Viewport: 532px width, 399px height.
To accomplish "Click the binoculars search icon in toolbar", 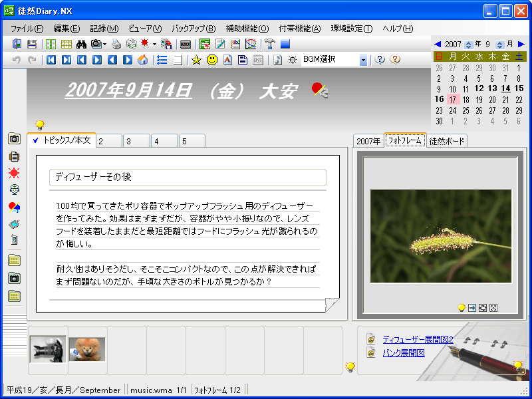I will 82,45.
